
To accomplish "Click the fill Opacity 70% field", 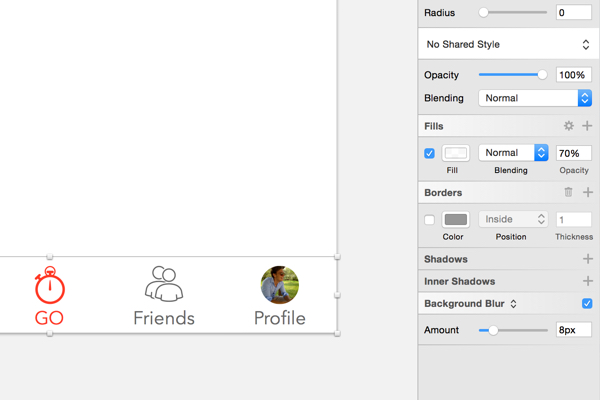I will click(x=574, y=153).
